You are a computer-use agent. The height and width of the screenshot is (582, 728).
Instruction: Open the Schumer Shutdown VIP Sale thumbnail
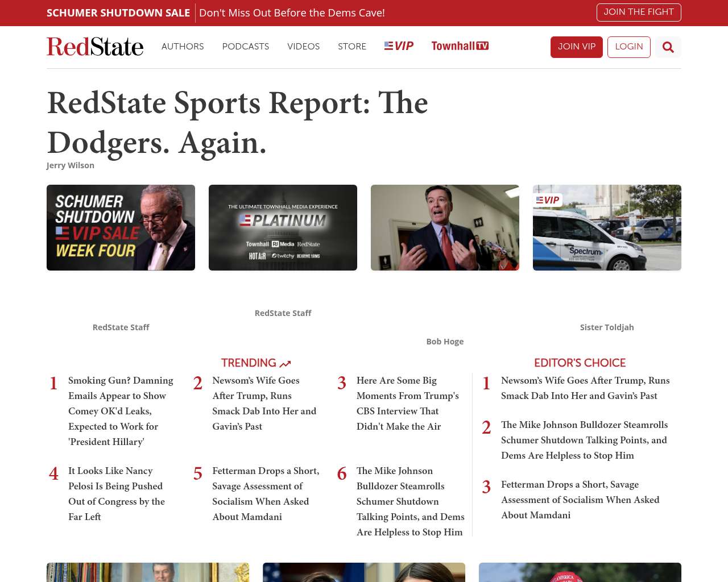pos(121,227)
